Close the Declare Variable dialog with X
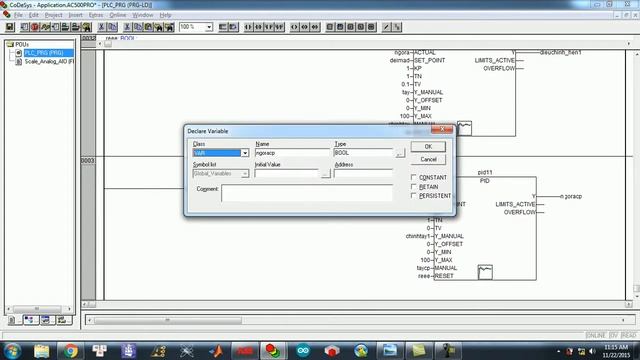The width and height of the screenshot is (640, 360). [x=442, y=129]
